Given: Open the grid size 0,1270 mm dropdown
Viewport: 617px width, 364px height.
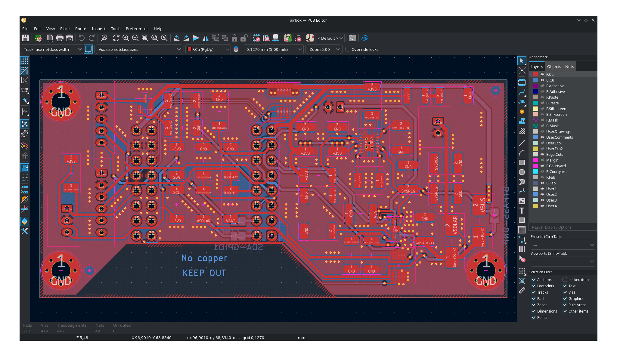Looking at the screenshot, I should pyautogui.click(x=273, y=49).
